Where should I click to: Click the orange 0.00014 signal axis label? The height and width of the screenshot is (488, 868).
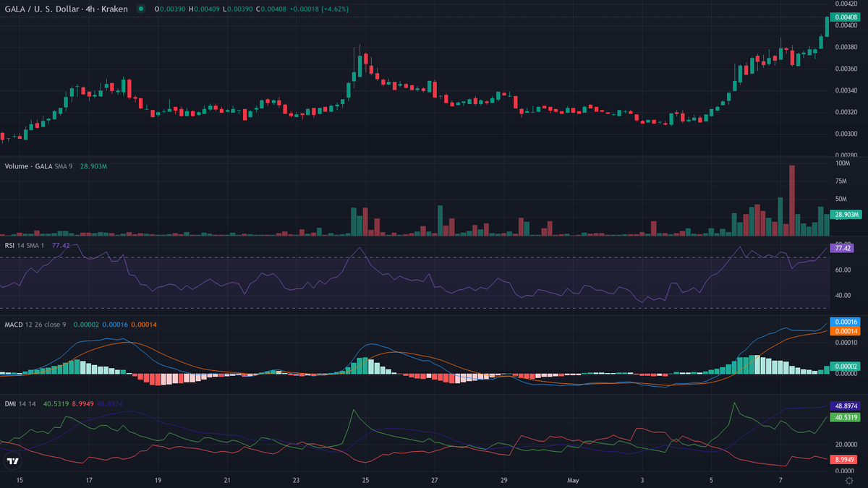[845, 331]
